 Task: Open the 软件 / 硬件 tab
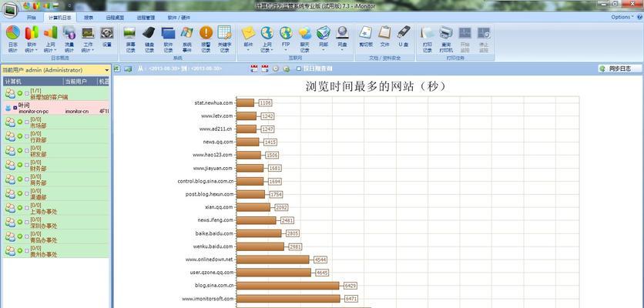click(x=179, y=18)
